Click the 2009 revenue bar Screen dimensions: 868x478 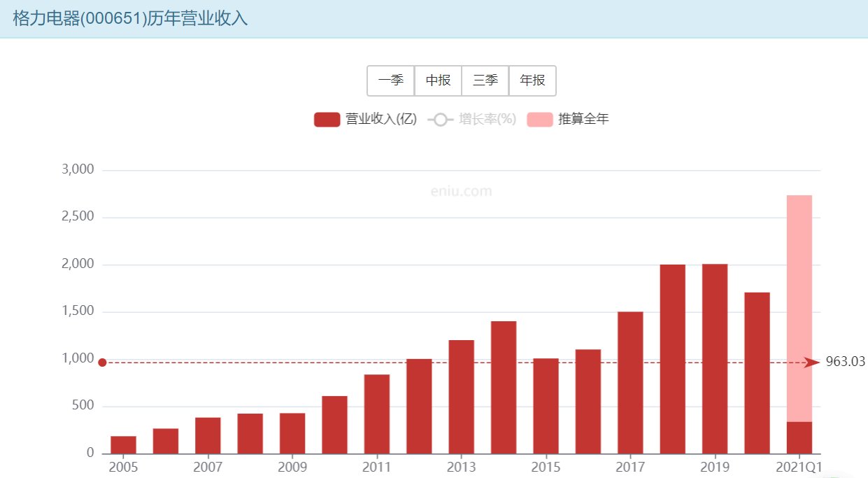[292, 433]
